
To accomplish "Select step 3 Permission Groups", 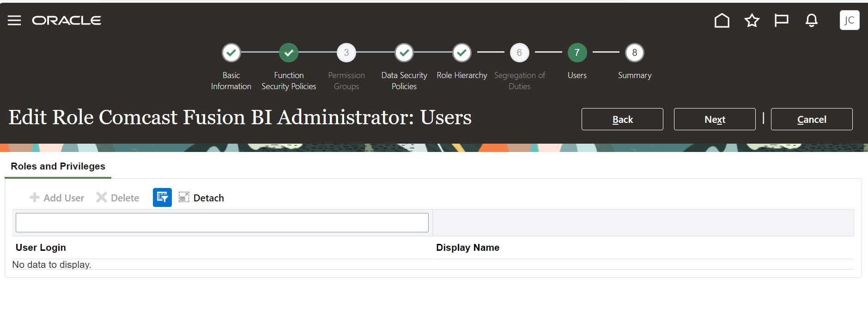I will coord(346,53).
